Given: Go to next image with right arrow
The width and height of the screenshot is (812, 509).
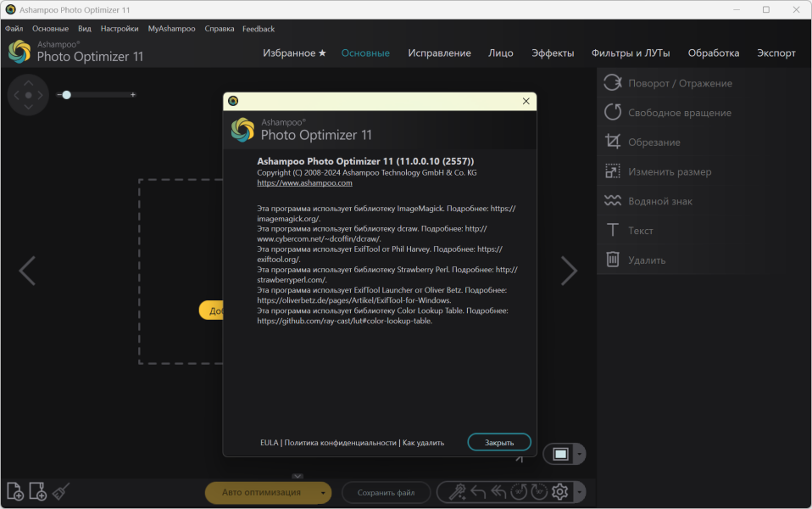Looking at the screenshot, I should [569, 271].
